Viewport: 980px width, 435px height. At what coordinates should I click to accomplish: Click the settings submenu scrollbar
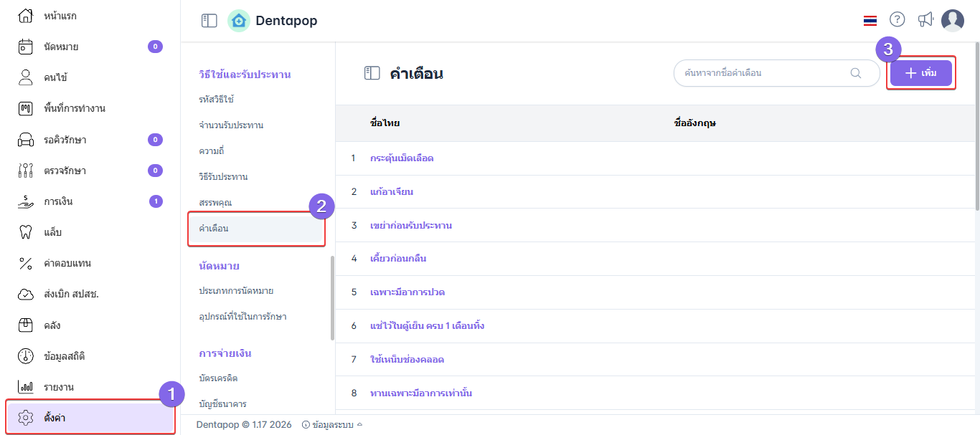click(331, 297)
